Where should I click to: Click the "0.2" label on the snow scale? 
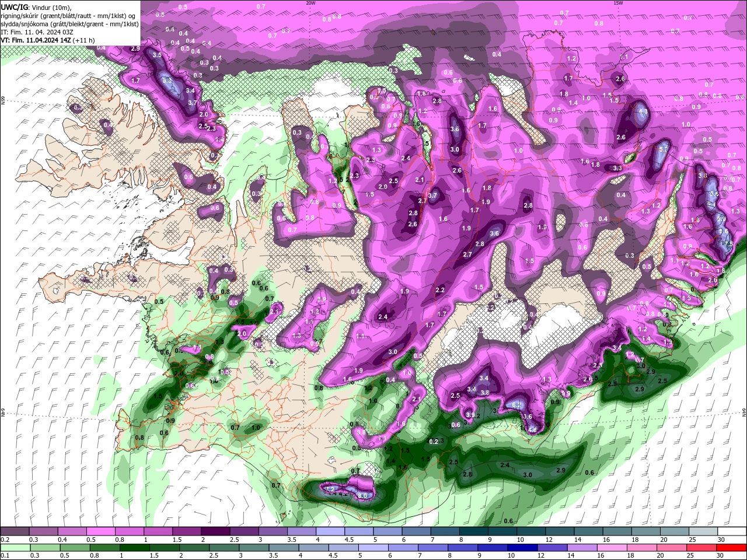click(5, 540)
